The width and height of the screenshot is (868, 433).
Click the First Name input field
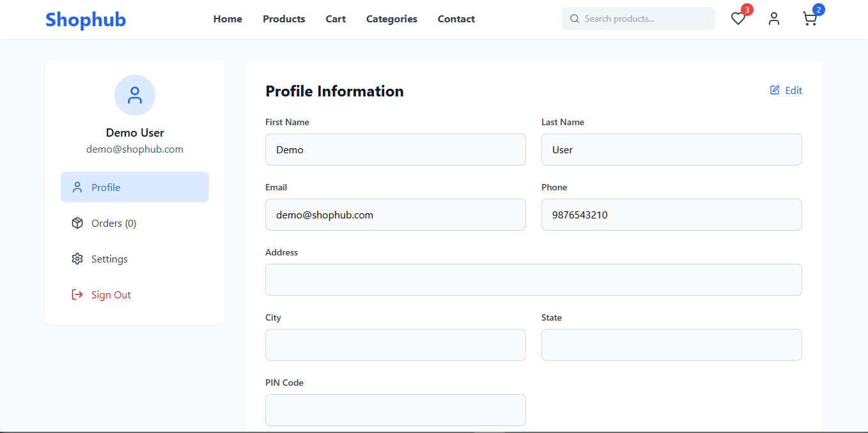tap(395, 149)
